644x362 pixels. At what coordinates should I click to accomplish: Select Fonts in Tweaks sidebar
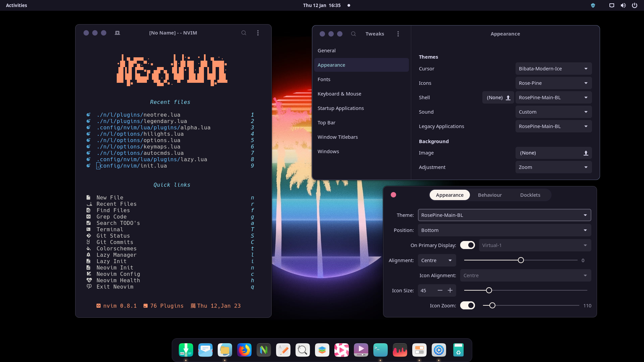[361, 79]
